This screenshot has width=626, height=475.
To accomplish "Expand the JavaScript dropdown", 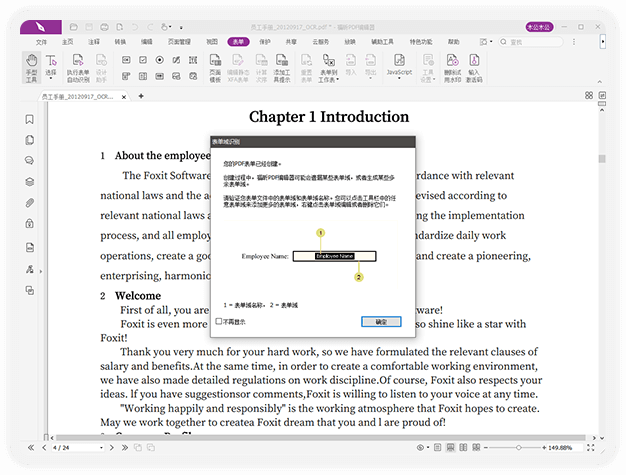I will click(x=399, y=78).
